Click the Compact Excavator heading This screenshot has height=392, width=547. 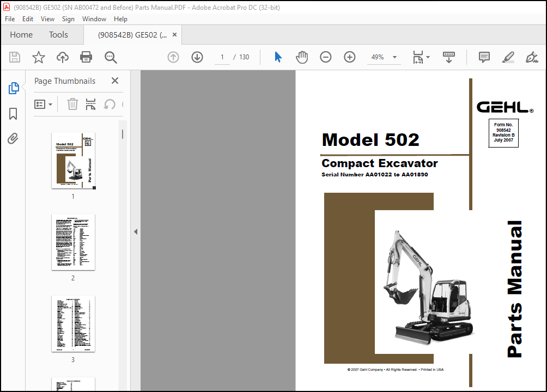(x=380, y=163)
